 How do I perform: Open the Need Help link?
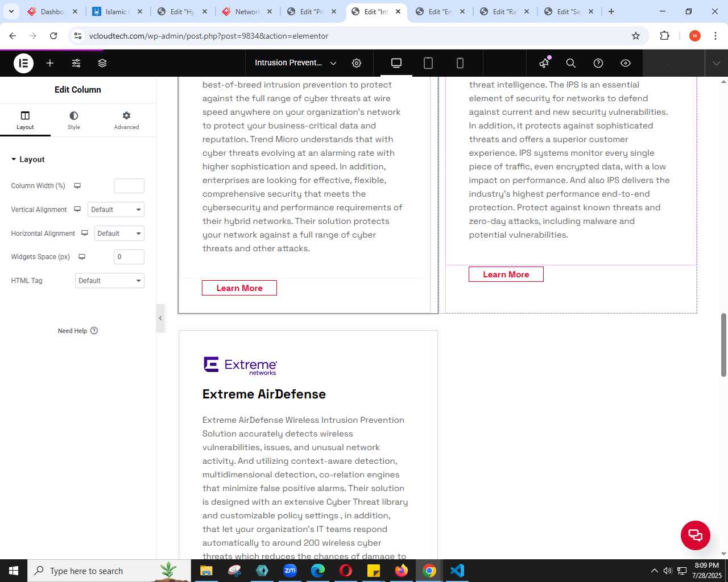78,331
